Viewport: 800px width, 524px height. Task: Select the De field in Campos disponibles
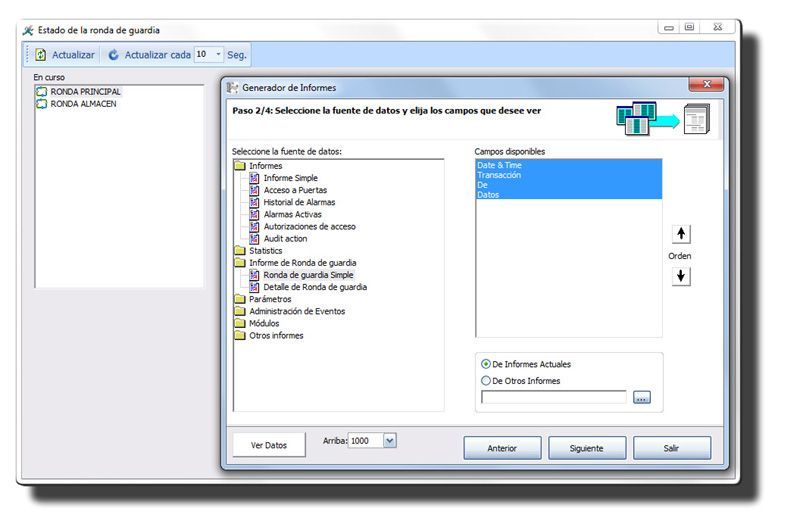[568, 185]
